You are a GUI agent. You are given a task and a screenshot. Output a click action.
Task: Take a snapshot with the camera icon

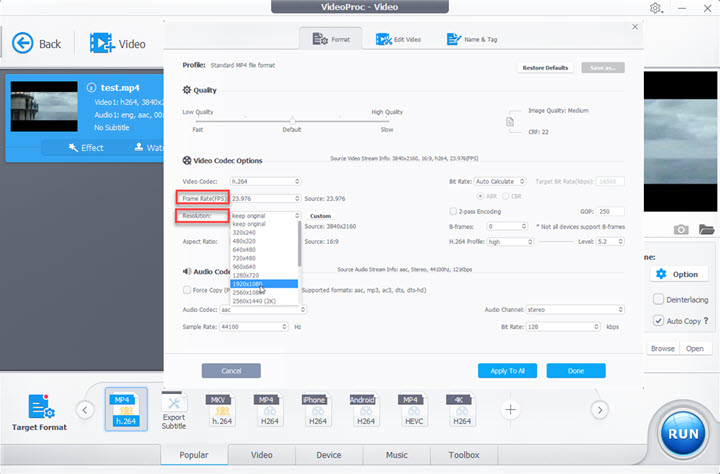pyautogui.click(x=681, y=229)
